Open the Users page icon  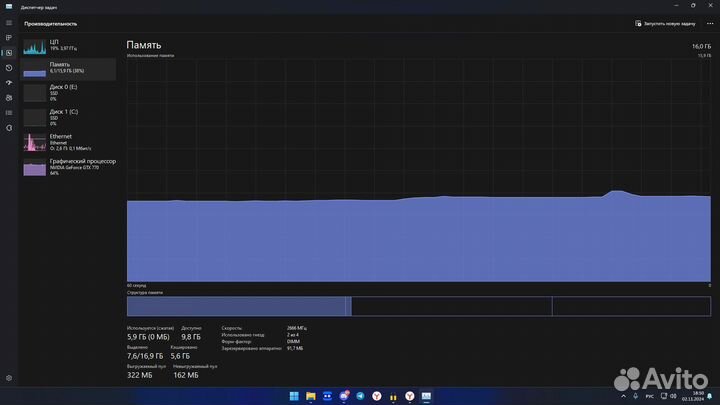9,97
